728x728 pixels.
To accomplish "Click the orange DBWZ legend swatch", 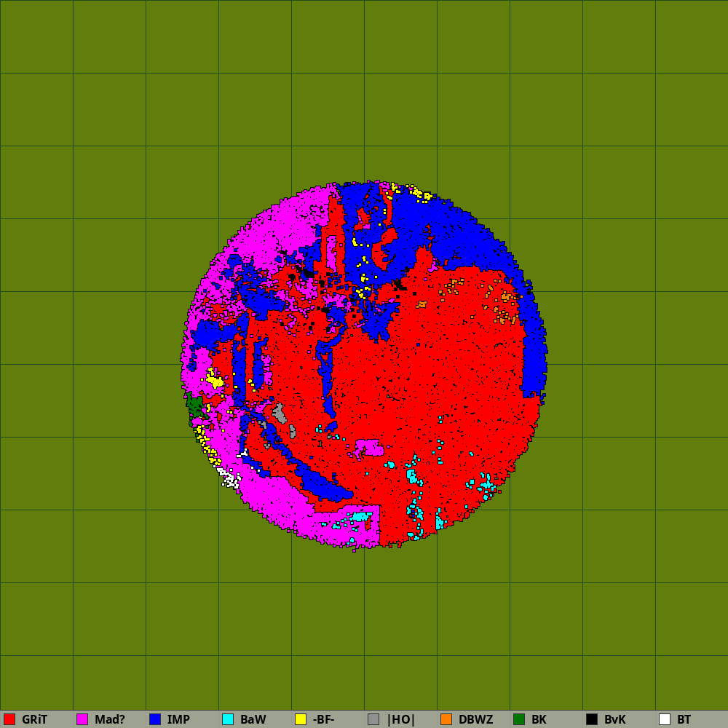I will click(446, 719).
